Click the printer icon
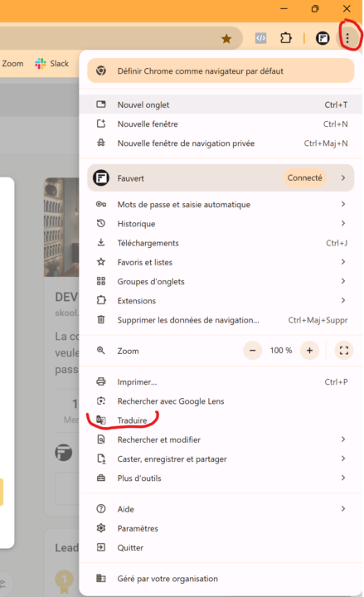The width and height of the screenshot is (364, 597). click(101, 381)
